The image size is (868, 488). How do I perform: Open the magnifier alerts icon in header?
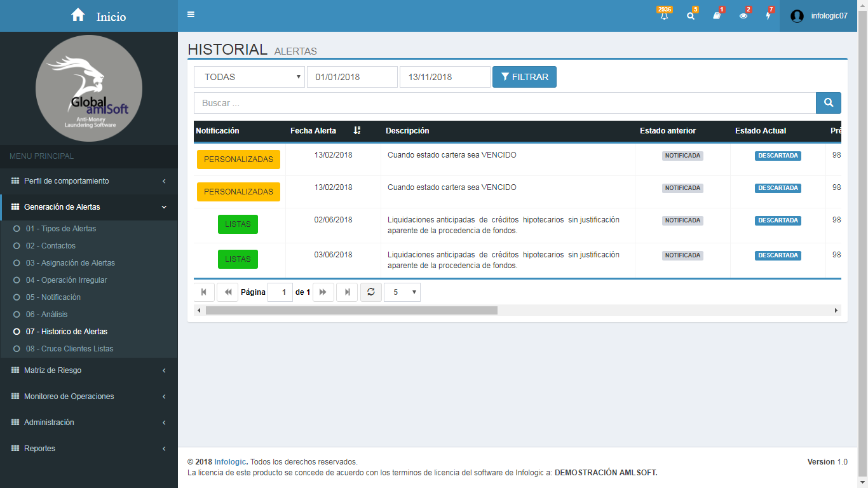click(x=691, y=16)
